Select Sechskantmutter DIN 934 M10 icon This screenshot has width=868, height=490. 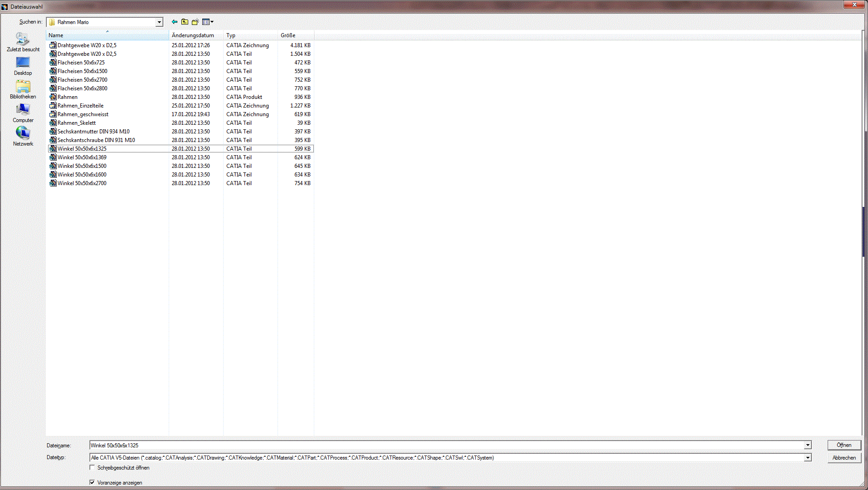point(53,131)
